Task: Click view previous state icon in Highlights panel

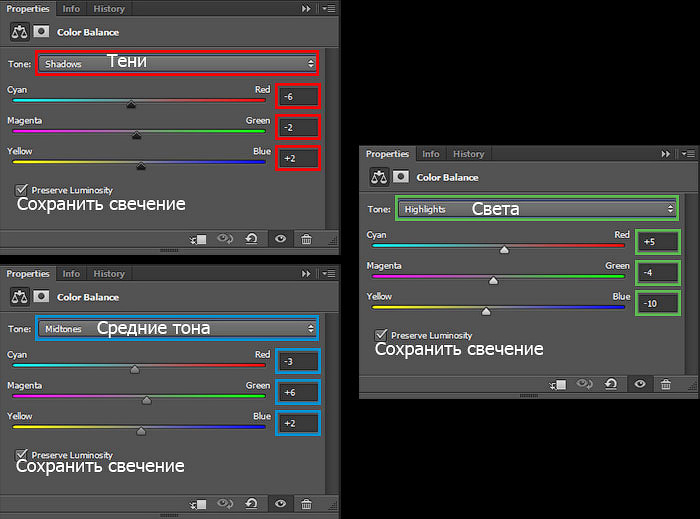Action: [585, 384]
